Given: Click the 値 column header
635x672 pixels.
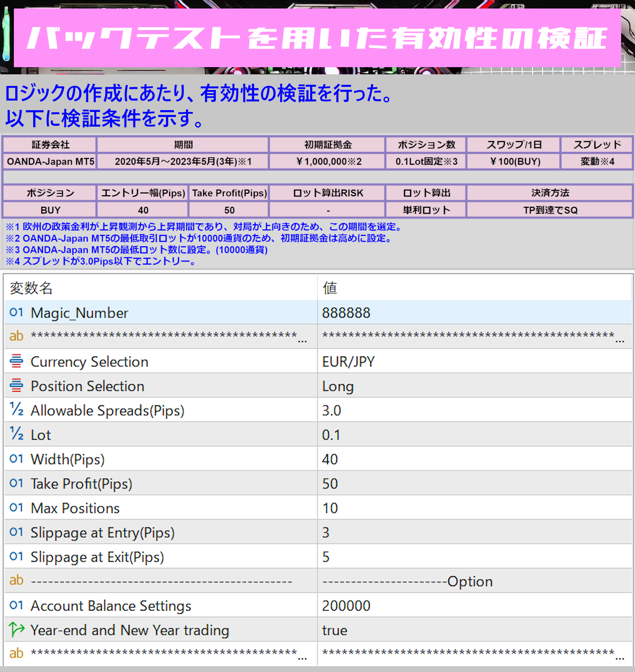Looking at the screenshot, I should click(x=330, y=288).
